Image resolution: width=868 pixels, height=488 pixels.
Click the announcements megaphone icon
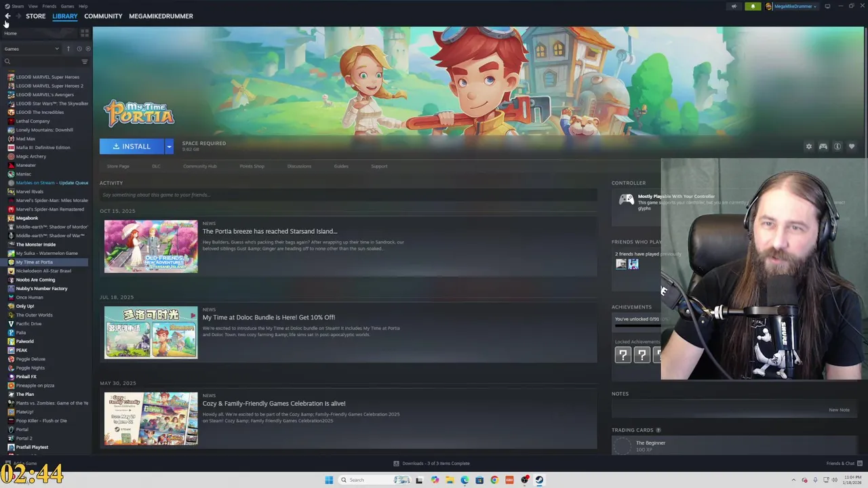click(734, 6)
